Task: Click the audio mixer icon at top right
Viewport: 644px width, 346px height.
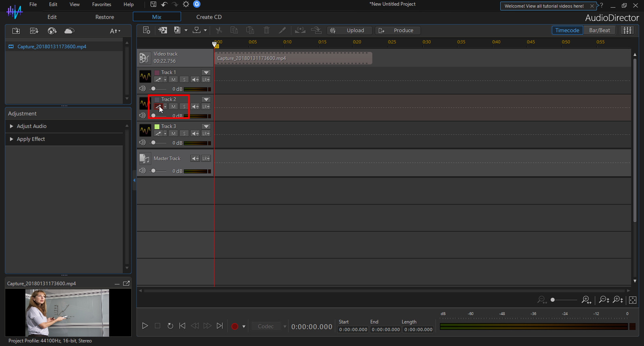Action: 627,30
